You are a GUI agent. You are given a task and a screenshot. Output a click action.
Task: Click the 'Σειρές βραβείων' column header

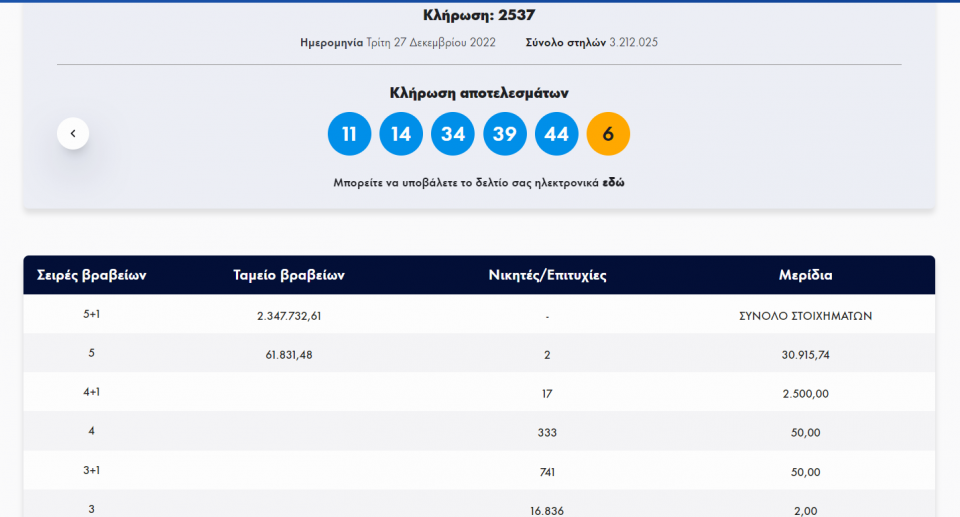(92, 275)
